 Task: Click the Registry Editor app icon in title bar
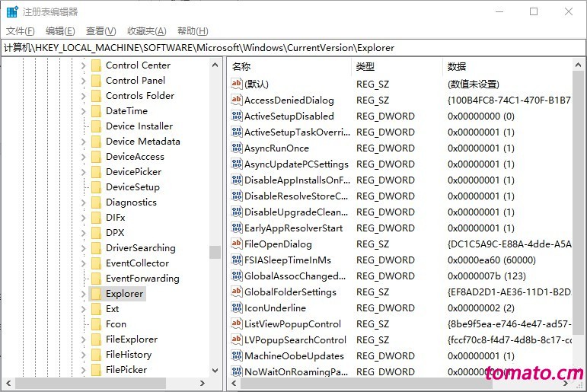(x=12, y=11)
